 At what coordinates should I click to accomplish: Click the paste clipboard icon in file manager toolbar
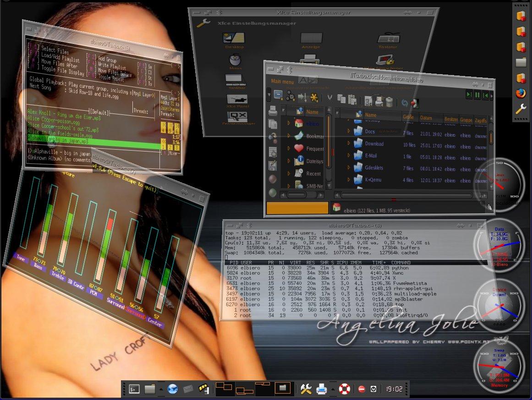coord(352,100)
